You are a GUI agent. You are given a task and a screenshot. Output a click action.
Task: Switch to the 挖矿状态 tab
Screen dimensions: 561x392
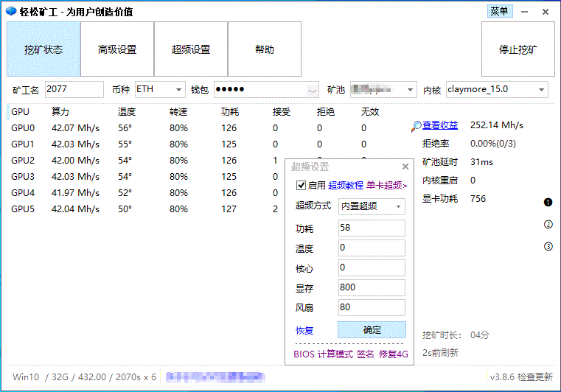pos(43,49)
